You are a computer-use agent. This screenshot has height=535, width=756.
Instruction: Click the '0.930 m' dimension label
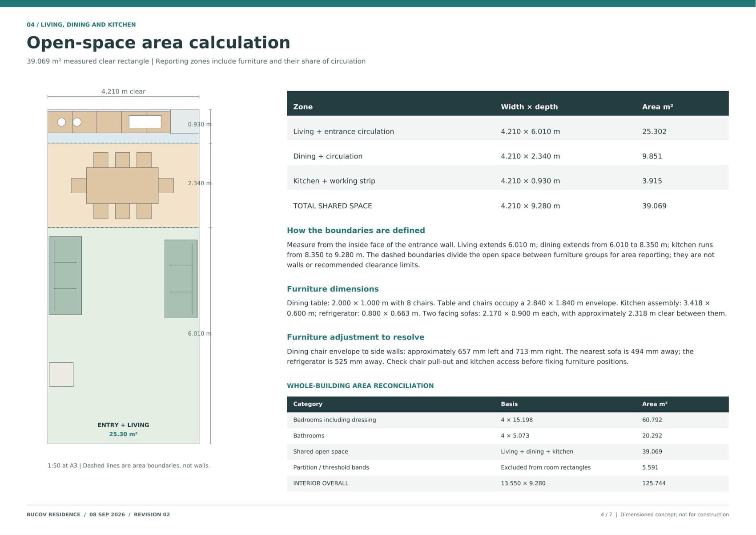pos(200,124)
